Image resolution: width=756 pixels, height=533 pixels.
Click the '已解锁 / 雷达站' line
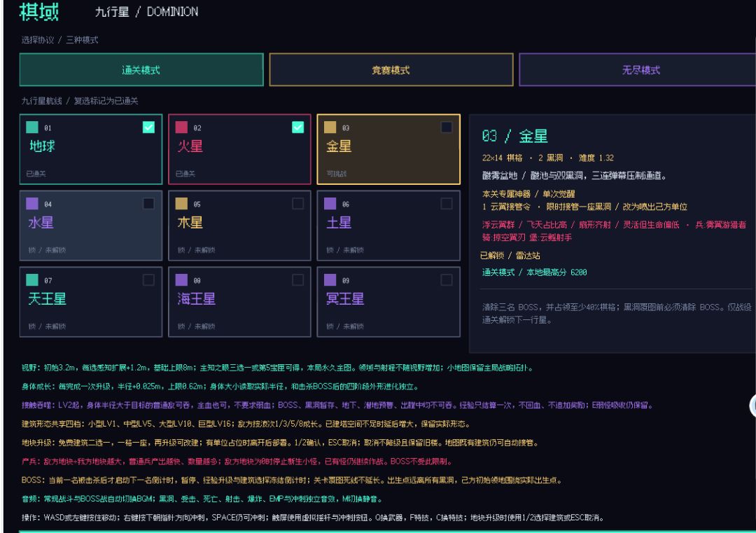(510, 256)
